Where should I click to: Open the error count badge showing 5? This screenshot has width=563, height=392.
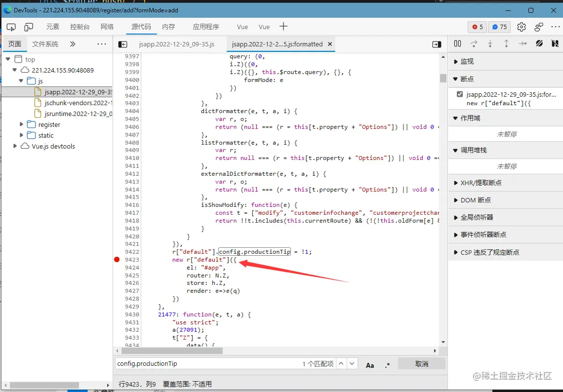[x=478, y=27]
